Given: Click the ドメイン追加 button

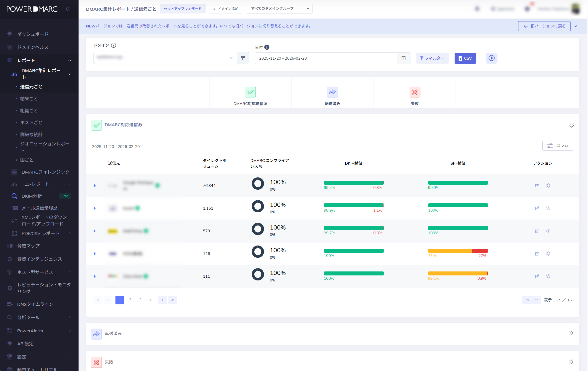Looking at the screenshot, I should coord(225,9).
